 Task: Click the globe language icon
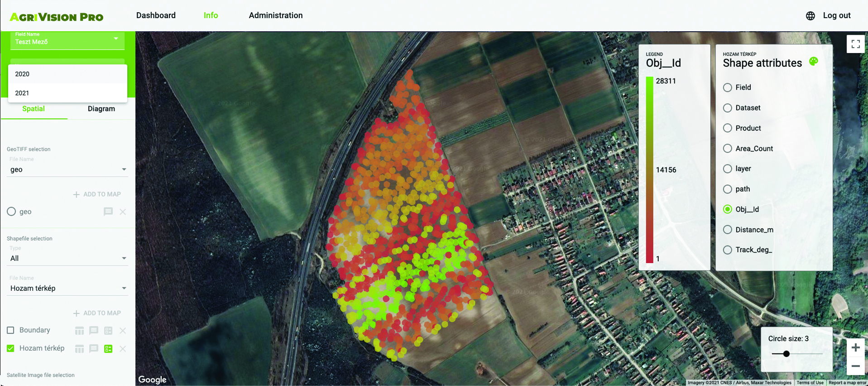click(x=810, y=16)
